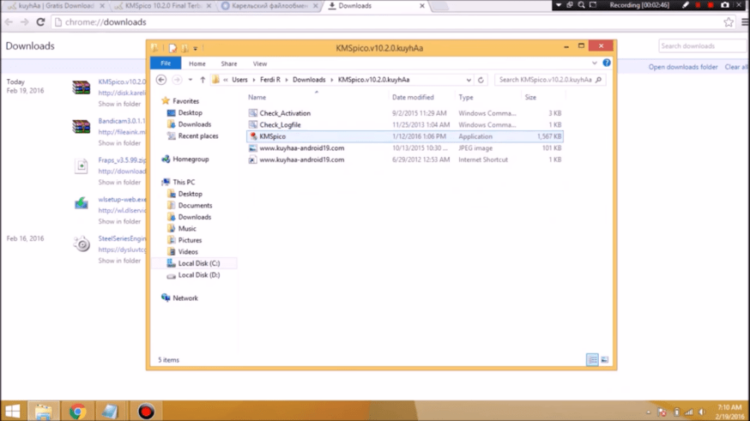Switch to KMSpico 10.2.0 Final Chrome tab
Image resolution: width=750 pixels, height=421 pixels.
tap(163, 6)
